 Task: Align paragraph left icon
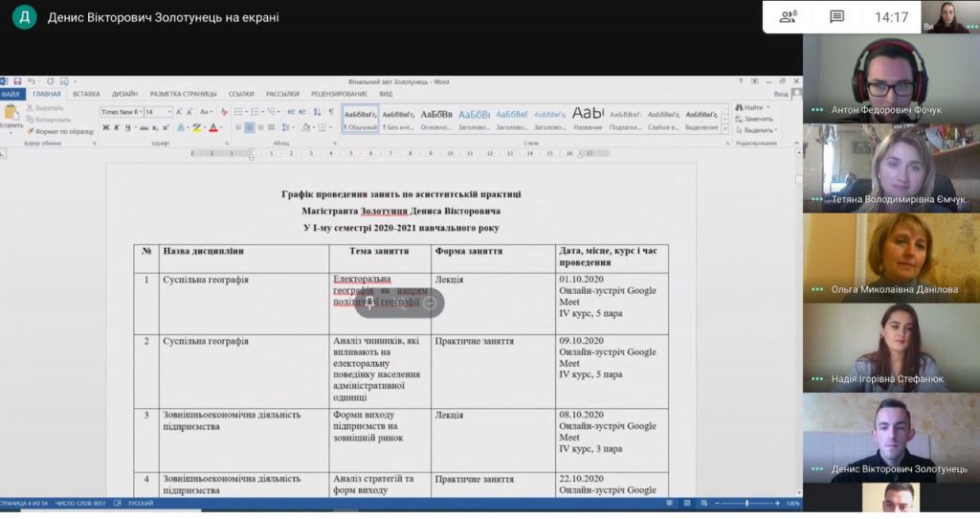[238, 127]
